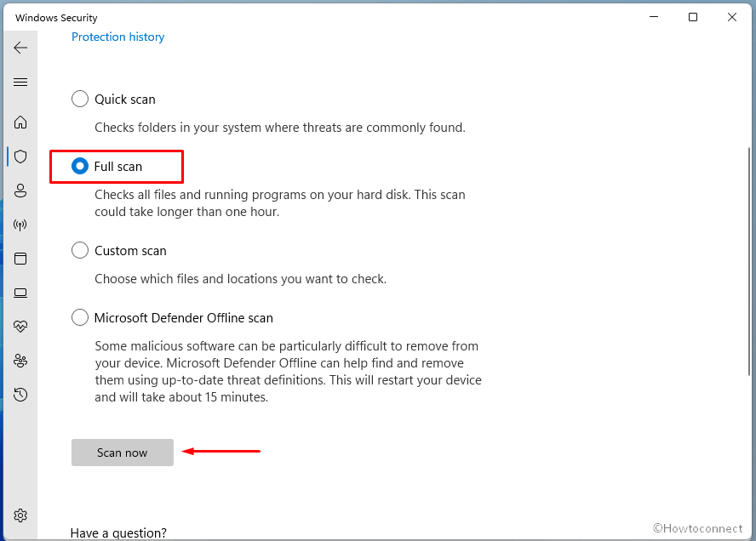The image size is (756, 541).
Task: Open App & browser control icon
Action: click(x=20, y=259)
